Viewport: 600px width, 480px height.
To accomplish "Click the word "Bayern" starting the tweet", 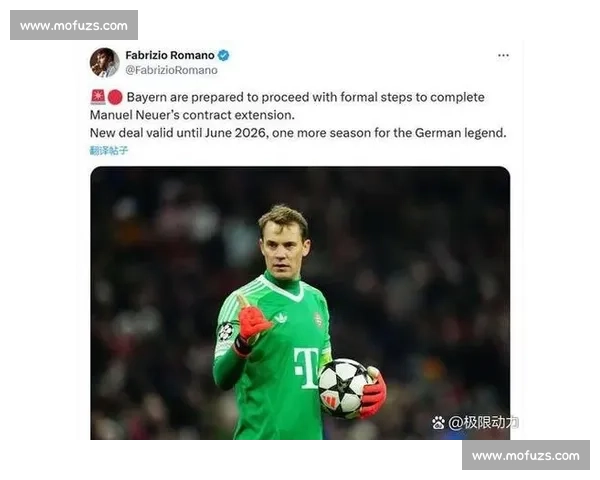I will pos(147,97).
